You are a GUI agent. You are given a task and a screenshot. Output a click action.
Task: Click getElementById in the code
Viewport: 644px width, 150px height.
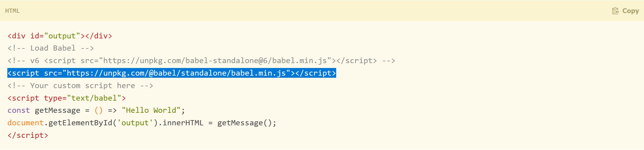coord(80,123)
